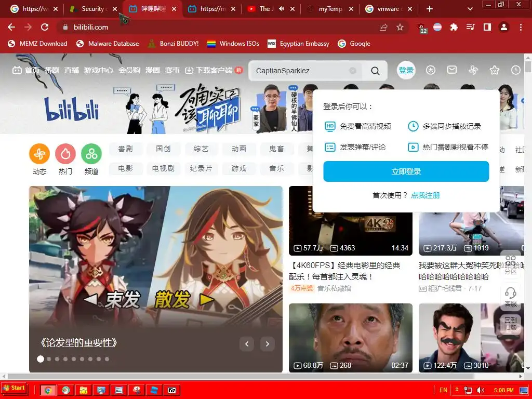Open the file explorer folder in taskbar

[84, 390]
